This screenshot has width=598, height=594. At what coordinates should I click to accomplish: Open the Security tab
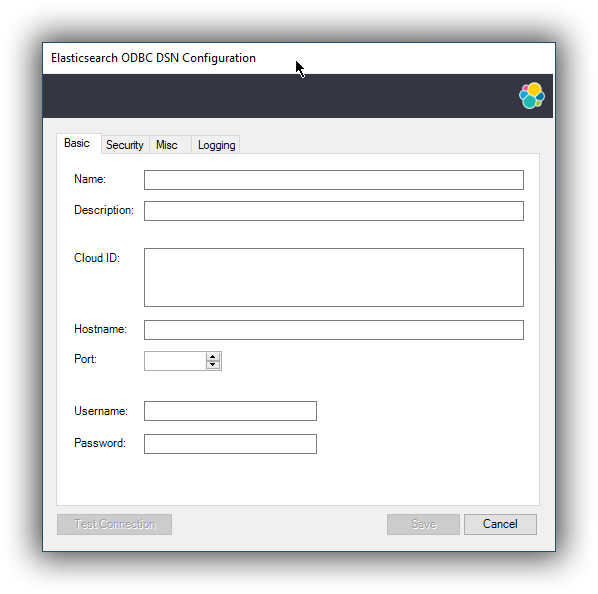[x=125, y=145]
